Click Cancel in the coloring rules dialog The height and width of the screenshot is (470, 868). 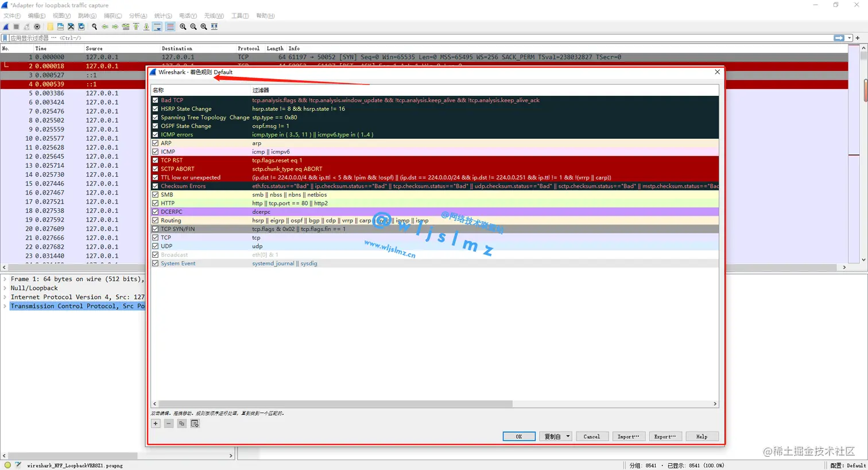(x=592, y=437)
